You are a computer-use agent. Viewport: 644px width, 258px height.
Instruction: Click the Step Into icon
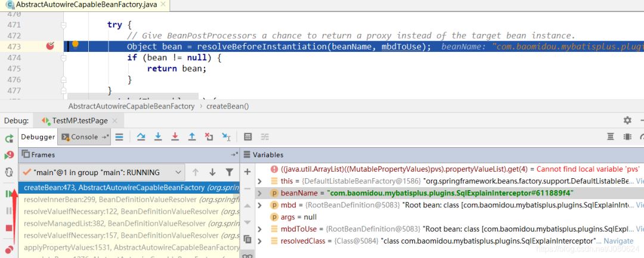pos(158,136)
